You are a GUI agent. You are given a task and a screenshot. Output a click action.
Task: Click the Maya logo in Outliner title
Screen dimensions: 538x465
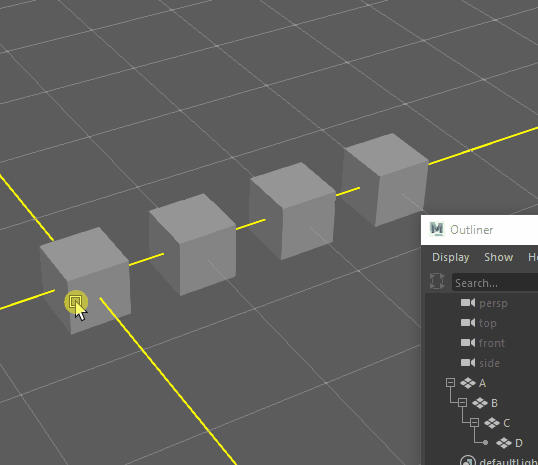pyautogui.click(x=437, y=229)
